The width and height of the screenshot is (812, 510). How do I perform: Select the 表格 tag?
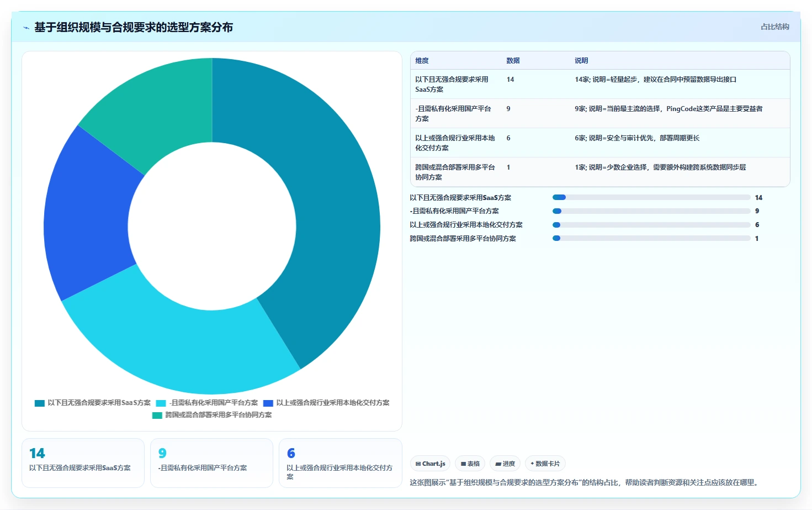(470, 464)
